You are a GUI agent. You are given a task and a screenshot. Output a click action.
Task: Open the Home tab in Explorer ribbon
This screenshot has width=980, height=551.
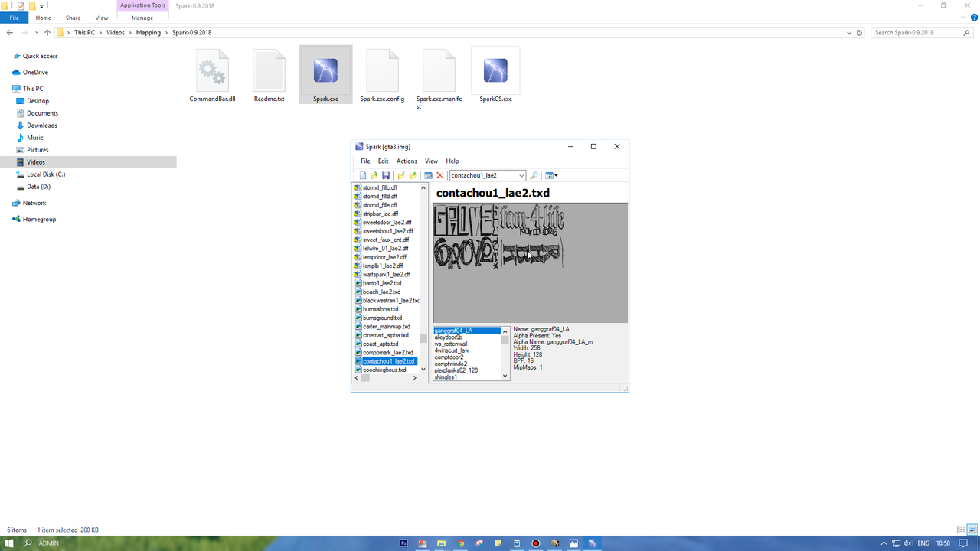[44, 18]
